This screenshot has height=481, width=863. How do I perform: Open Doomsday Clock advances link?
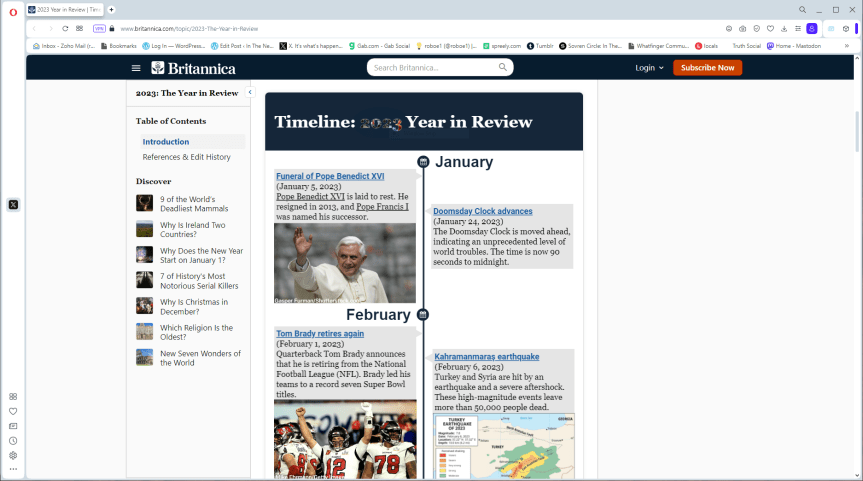pos(483,211)
